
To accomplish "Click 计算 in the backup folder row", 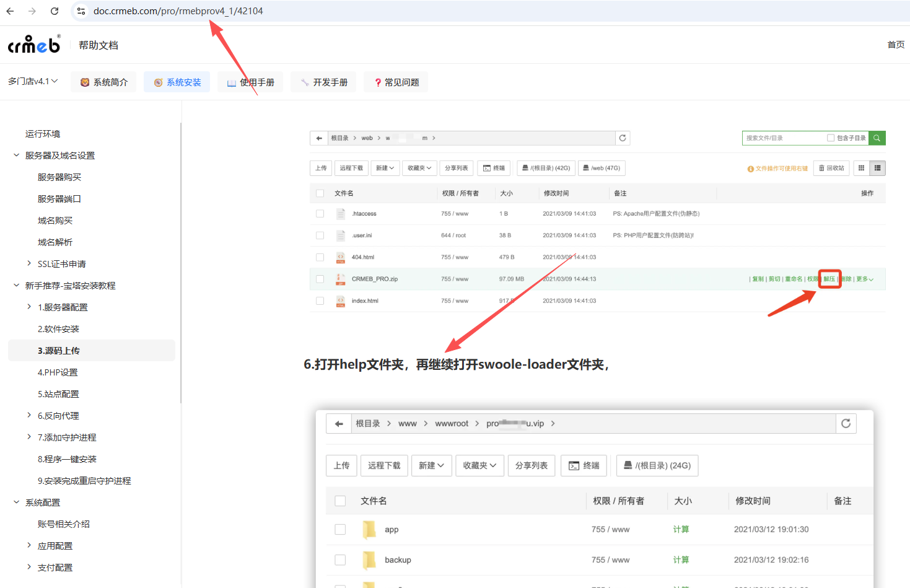I will [x=681, y=560].
